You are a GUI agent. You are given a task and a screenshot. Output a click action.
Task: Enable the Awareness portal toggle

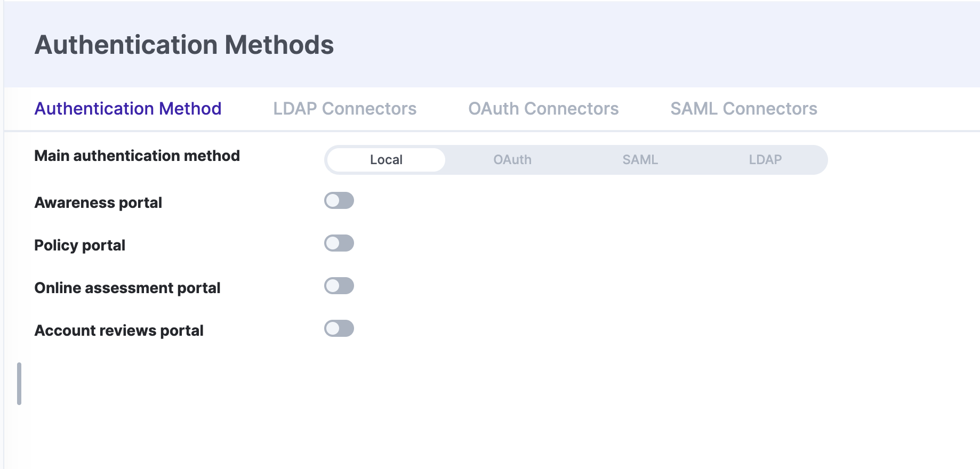point(339,200)
